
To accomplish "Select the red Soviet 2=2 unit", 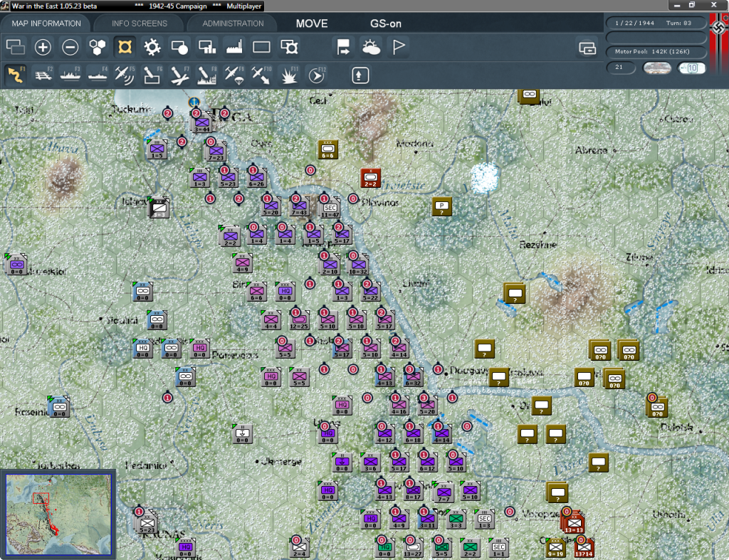I will [x=370, y=177].
